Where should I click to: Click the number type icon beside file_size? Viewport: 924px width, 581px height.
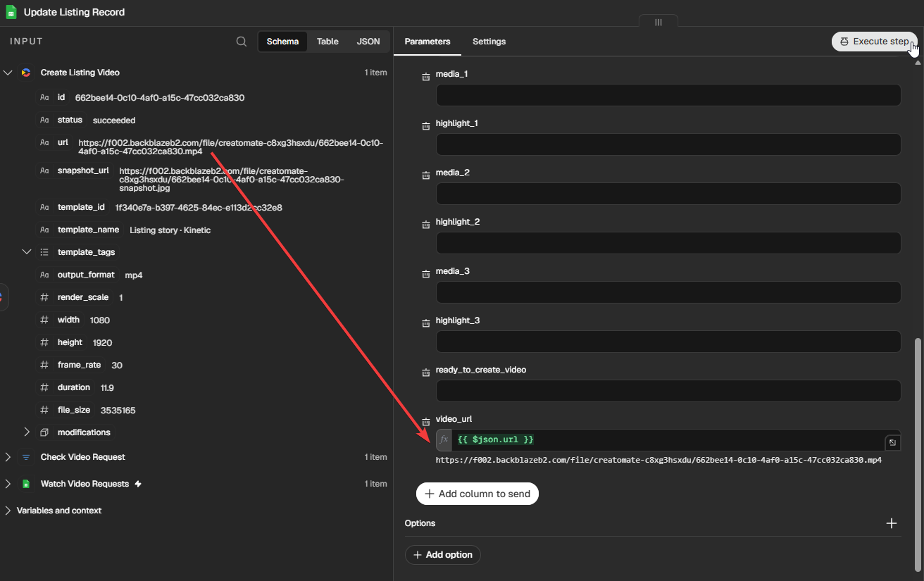point(44,410)
